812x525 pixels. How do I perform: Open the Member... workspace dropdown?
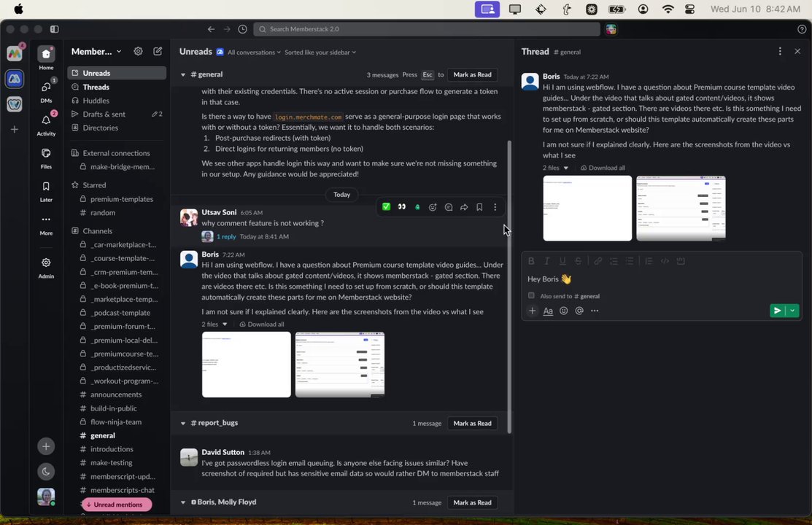tap(96, 51)
